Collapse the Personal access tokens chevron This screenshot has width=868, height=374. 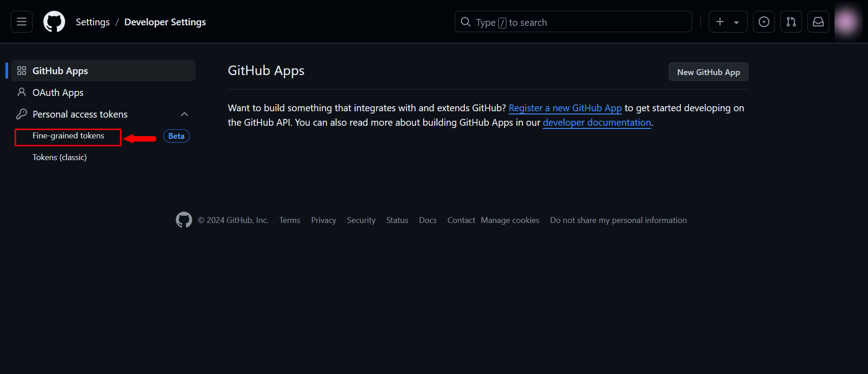click(184, 114)
